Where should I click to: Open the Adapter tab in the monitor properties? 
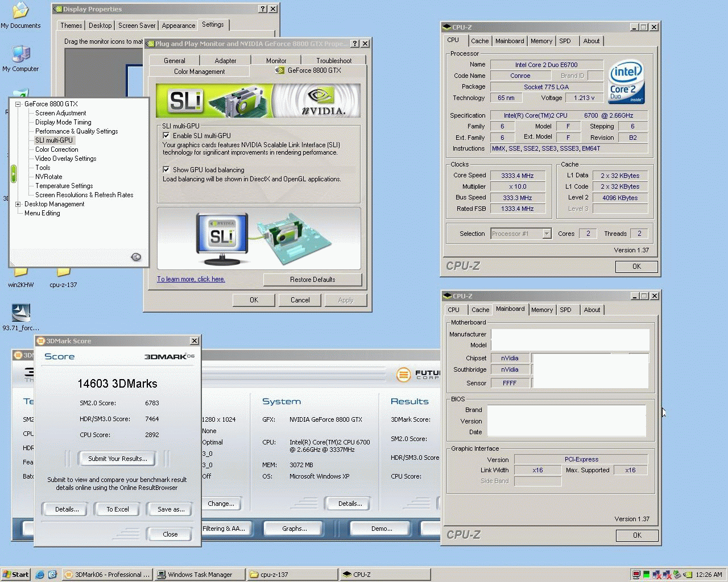click(225, 61)
